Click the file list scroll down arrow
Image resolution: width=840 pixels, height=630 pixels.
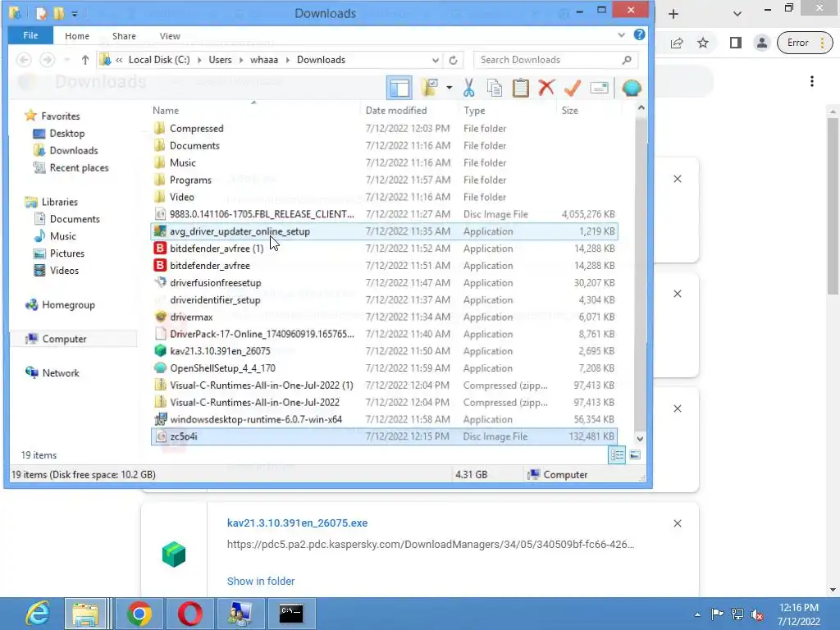(x=640, y=438)
